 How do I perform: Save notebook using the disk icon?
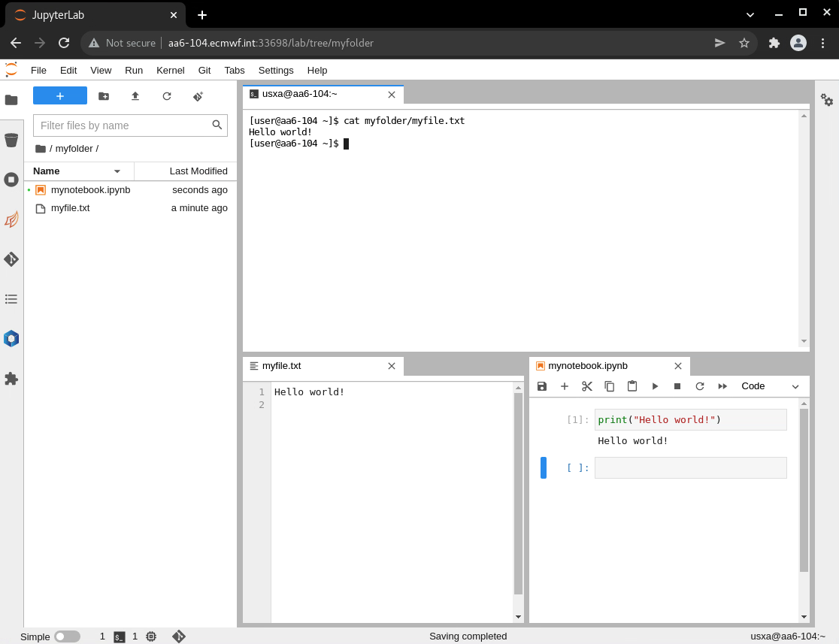tap(542, 386)
